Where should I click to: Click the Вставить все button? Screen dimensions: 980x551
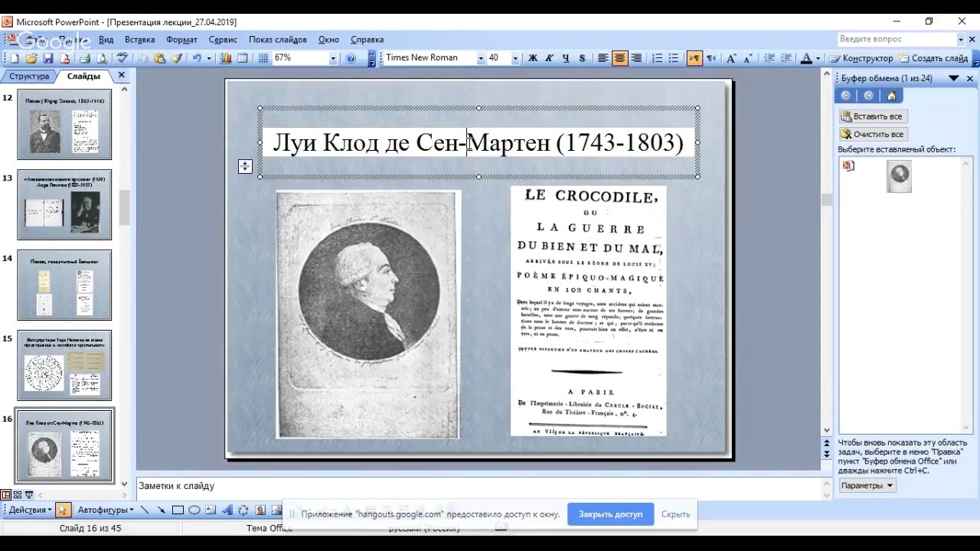873,116
